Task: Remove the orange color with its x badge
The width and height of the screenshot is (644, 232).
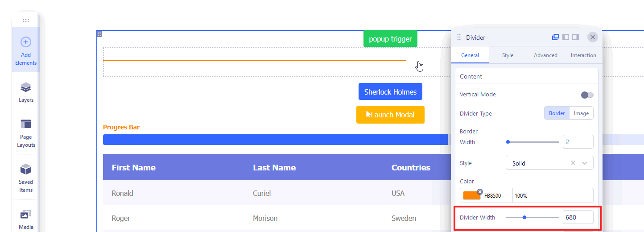Action: [480, 192]
